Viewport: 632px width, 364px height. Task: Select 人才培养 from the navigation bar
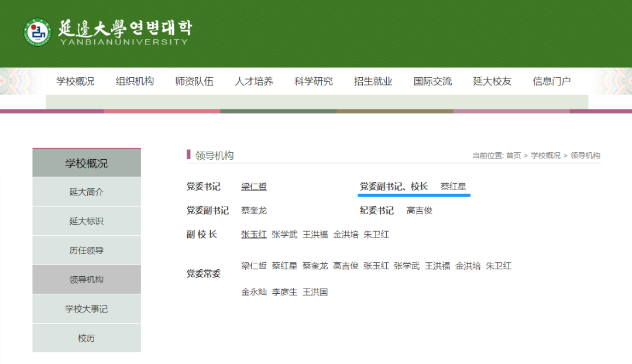(x=254, y=81)
